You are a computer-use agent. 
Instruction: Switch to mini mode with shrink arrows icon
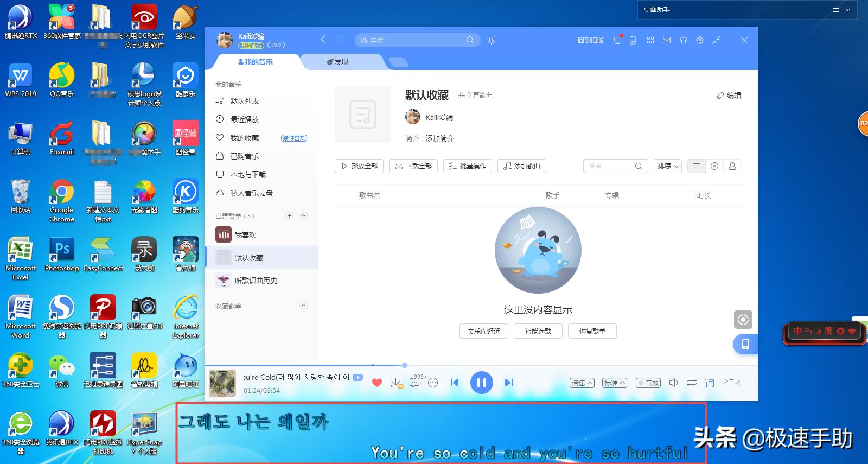[x=716, y=40]
